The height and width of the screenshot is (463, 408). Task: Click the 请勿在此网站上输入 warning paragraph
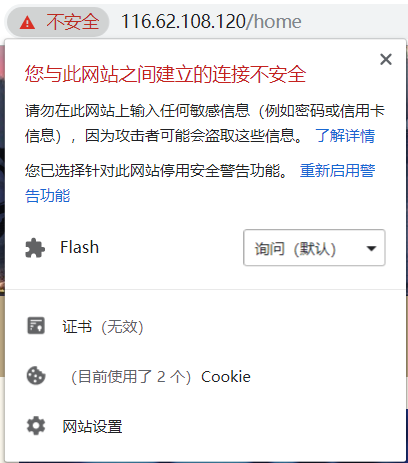205,123
